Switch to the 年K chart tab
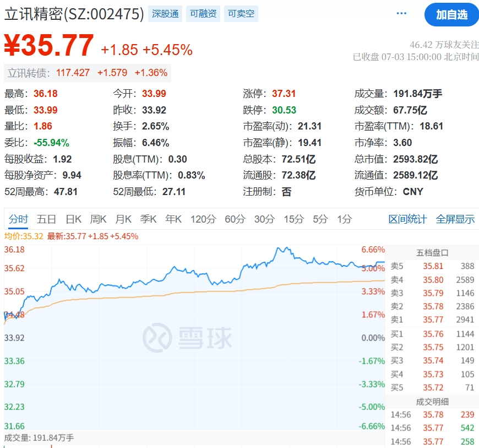 tap(173, 219)
